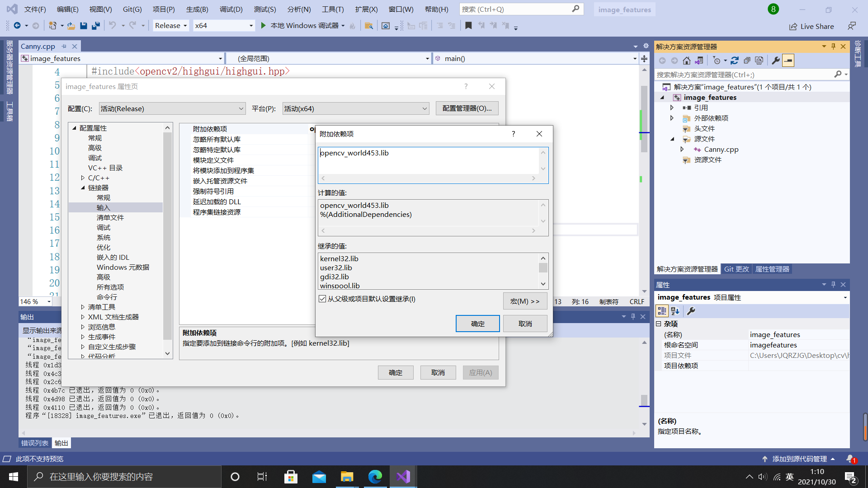
Task: Collapse the 链接器 linker tree node
Action: [x=83, y=188]
